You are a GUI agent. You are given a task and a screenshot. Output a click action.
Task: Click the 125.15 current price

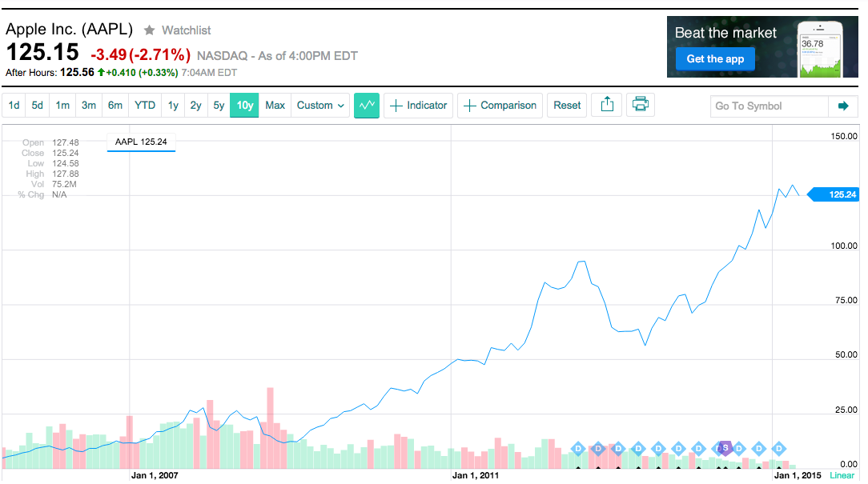pyautogui.click(x=42, y=53)
